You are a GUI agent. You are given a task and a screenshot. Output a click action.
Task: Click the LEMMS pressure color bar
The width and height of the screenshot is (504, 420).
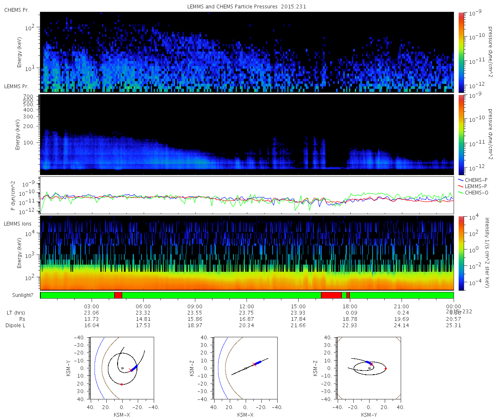[x=461, y=134]
